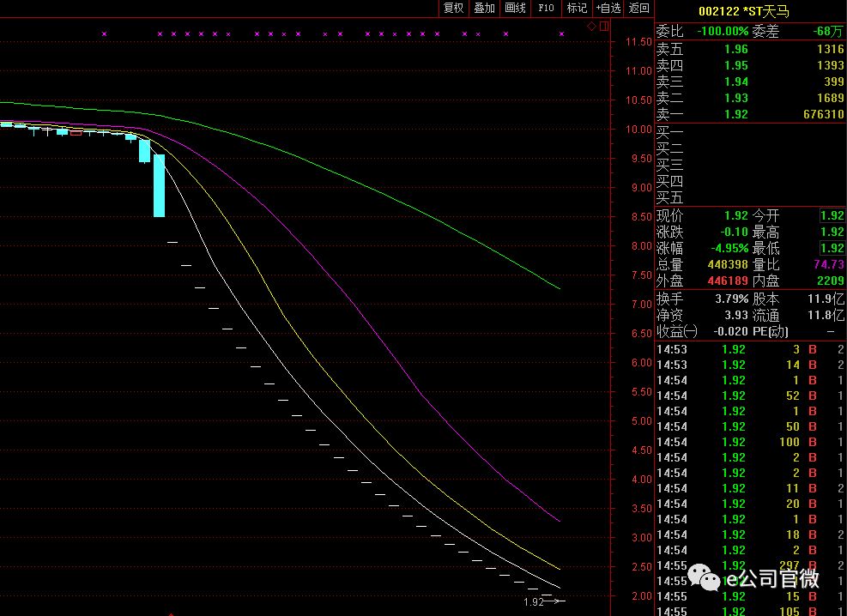Screen dimensions: 847x616
Task: Click the 11.50 price axis label
Action: pyautogui.click(x=638, y=41)
